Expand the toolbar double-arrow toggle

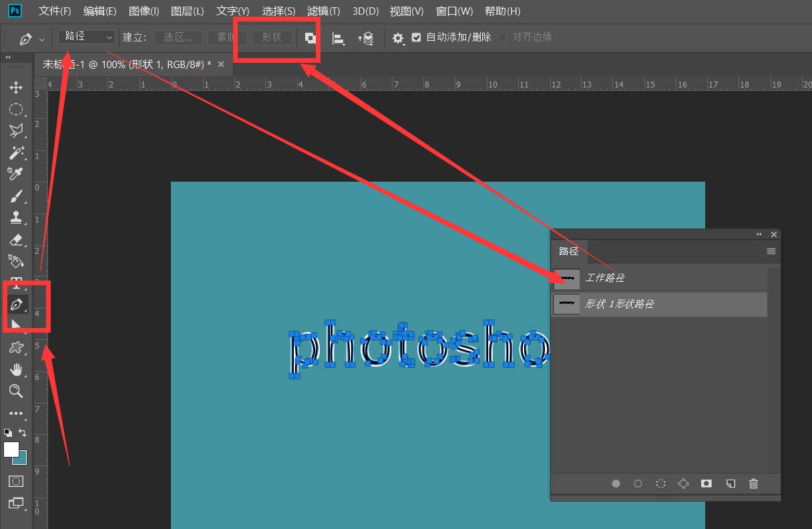[x=9, y=58]
